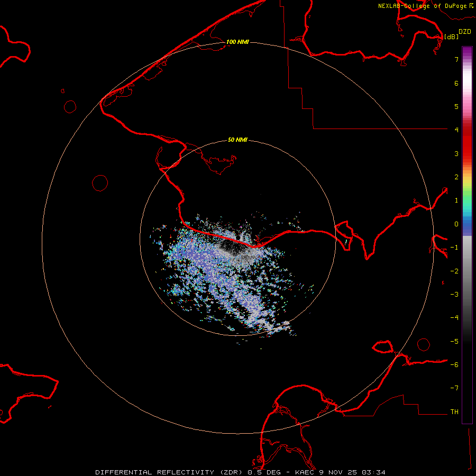Click the red 3 to 4 dB colorbar band

pyautogui.click(x=467, y=141)
